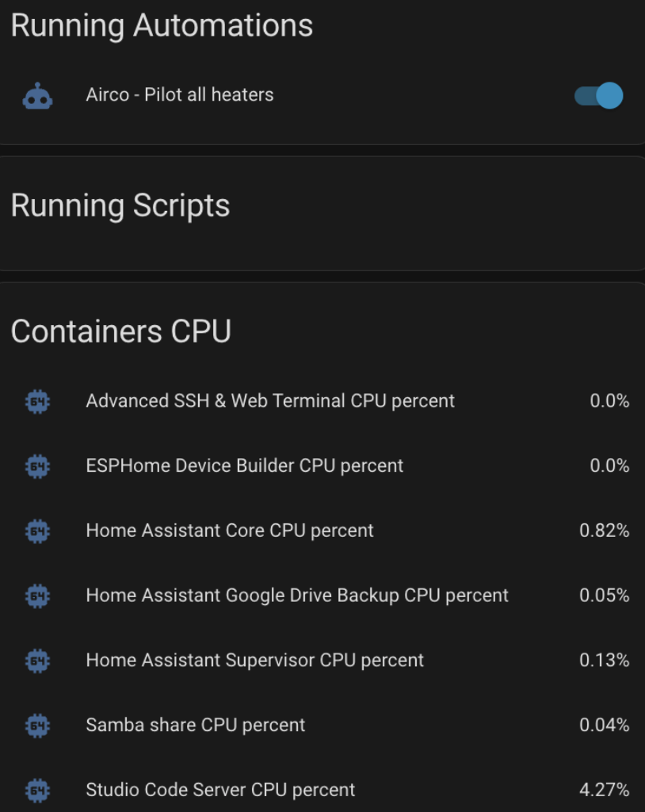Open Advanced SSH & Web Terminal CPU percent

point(270,401)
